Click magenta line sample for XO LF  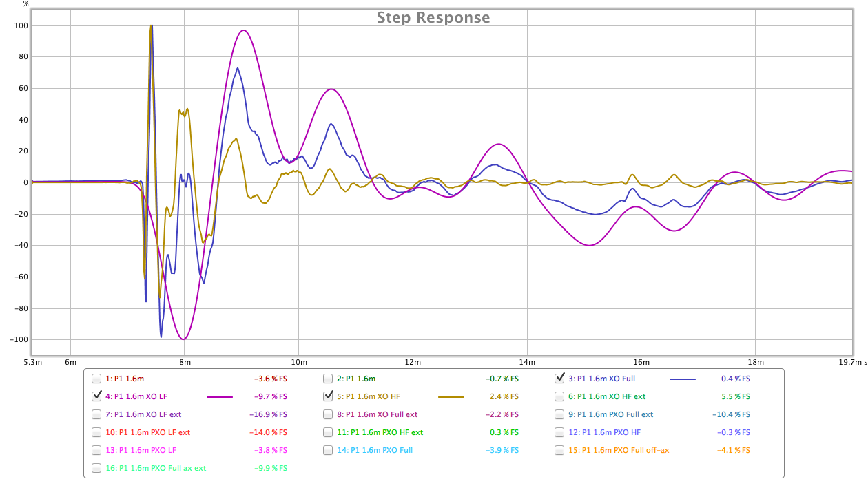[220, 396]
